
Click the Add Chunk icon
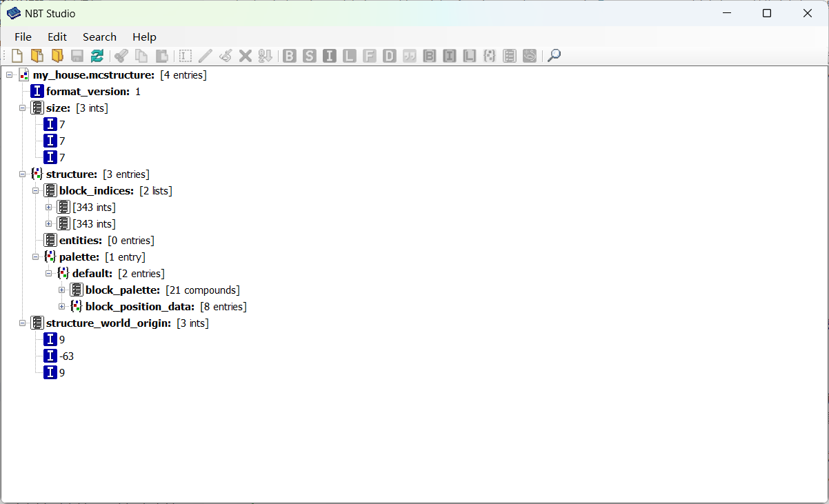click(530, 56)
